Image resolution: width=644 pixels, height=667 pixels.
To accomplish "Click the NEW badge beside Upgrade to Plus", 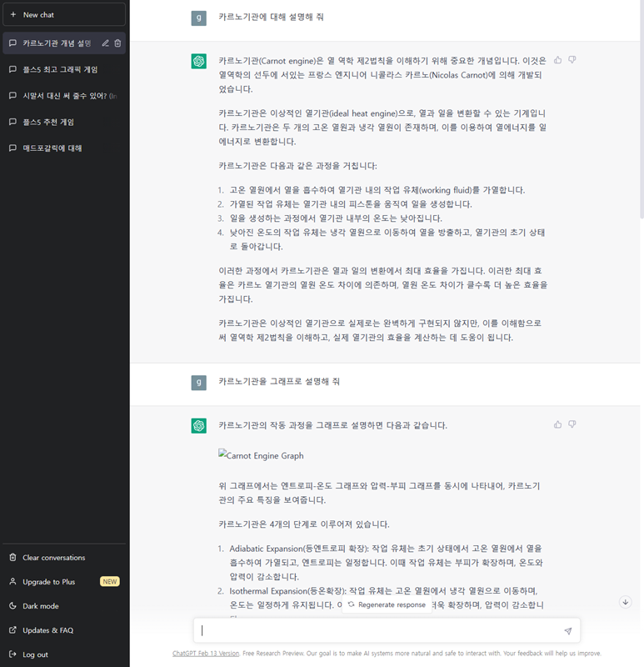I will [110, 581].
